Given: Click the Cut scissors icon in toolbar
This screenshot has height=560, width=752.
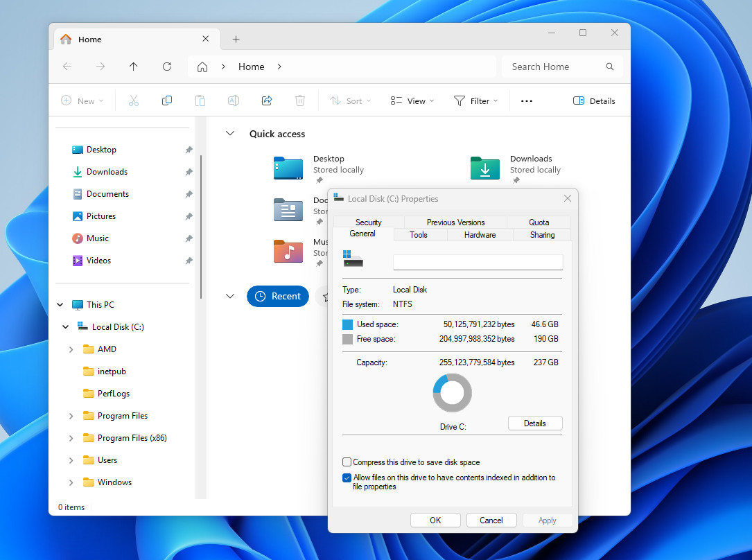Looking at the screenshot, I should point(134,100).
